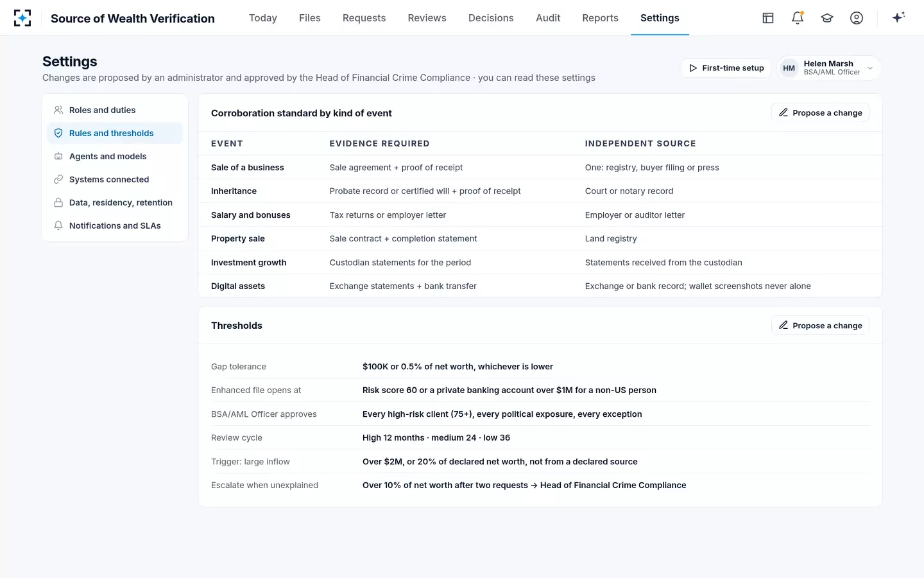Click the app logo icon
Image resolution: width=924 pixels, height=578 pixels.
pos(22,18)
